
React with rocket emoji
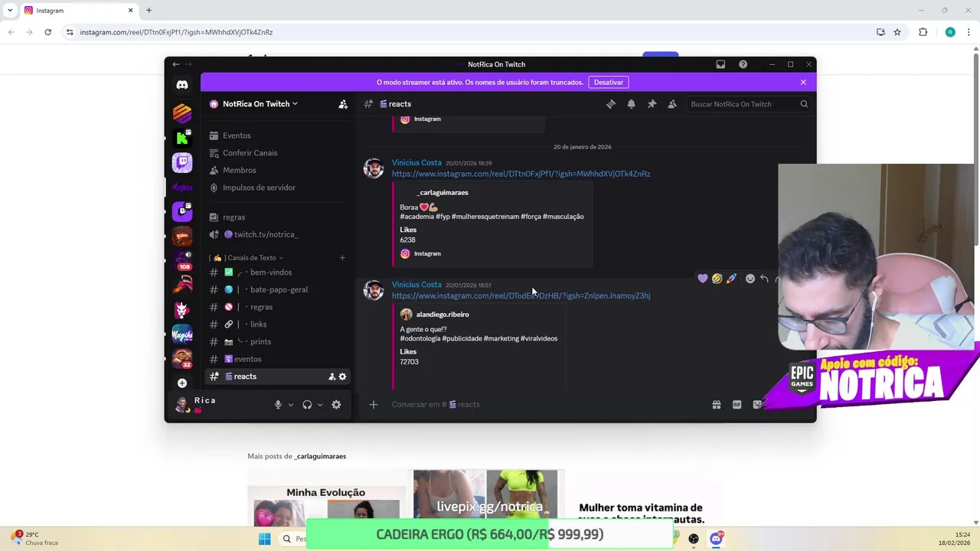731,279
